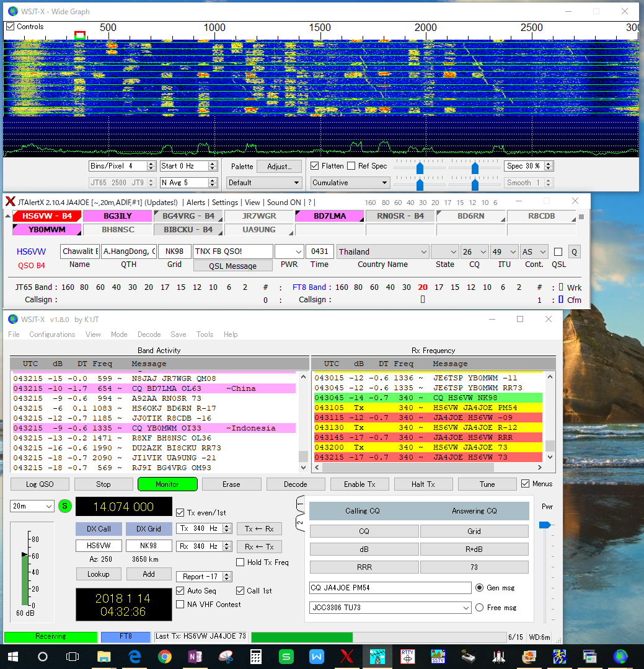
Task: Open Google Chrome from the taskbar
Action: pos(164,656)
